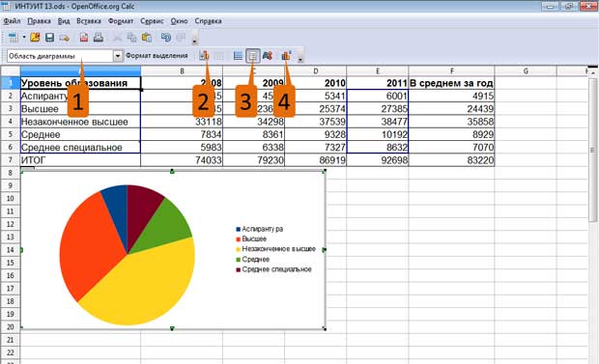The width and height of the screenshot is (599, 364).
Task: Click the vertical scrollbar up arrow
Action: (593, 72)
